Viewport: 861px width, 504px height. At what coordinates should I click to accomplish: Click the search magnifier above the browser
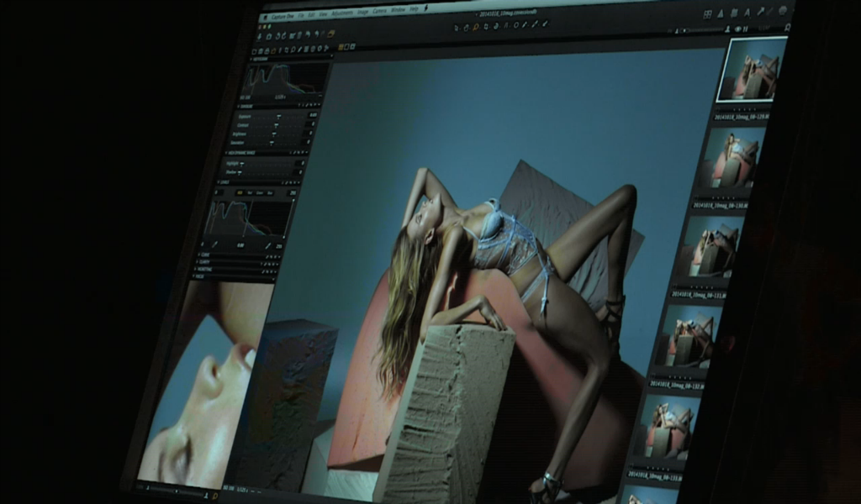pyautogui.click(x=787, y=27)
